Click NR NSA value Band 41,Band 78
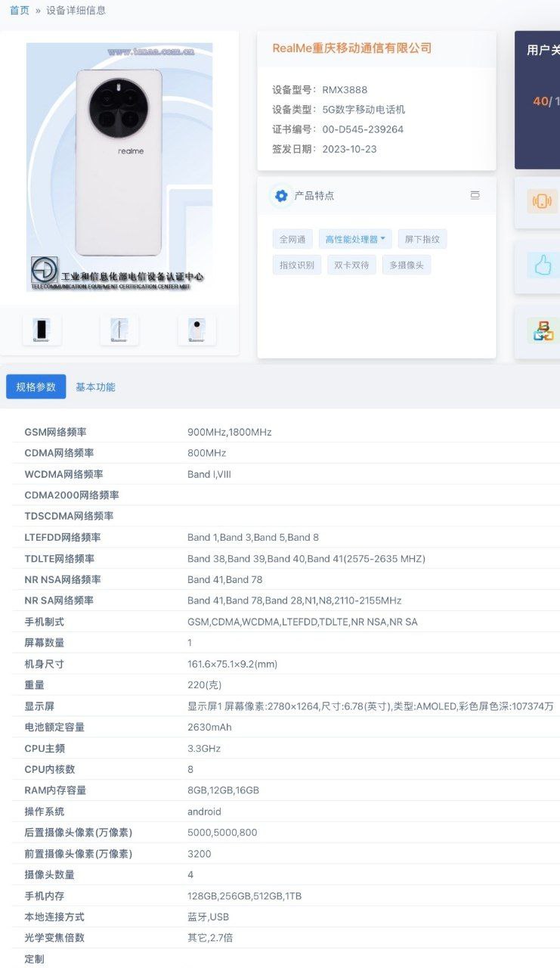This screenshot has width=560, height=968. pos(225,579)
